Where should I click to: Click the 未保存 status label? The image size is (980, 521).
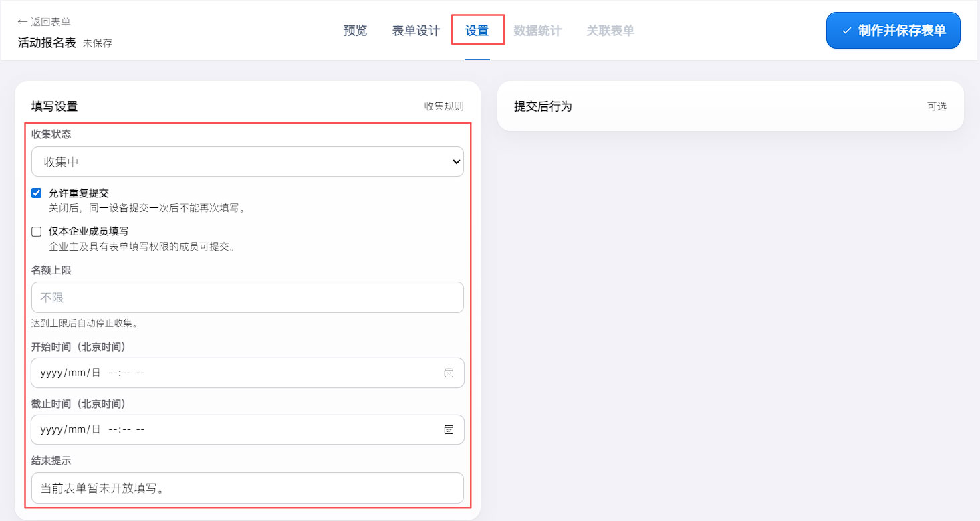98,43
